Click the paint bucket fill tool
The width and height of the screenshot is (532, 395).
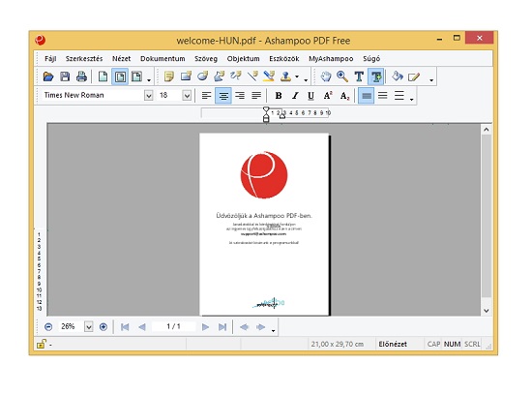(x=398, y=76)
